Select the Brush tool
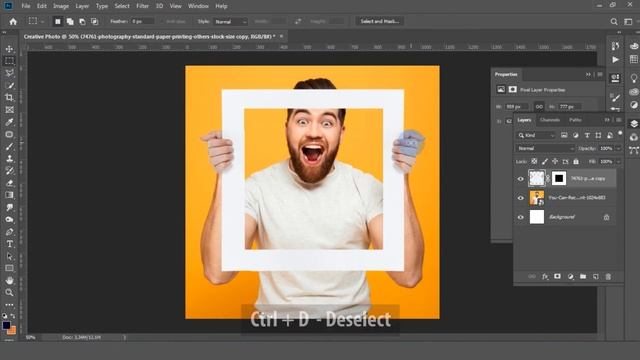640x360 pixels. pos(9,147)
